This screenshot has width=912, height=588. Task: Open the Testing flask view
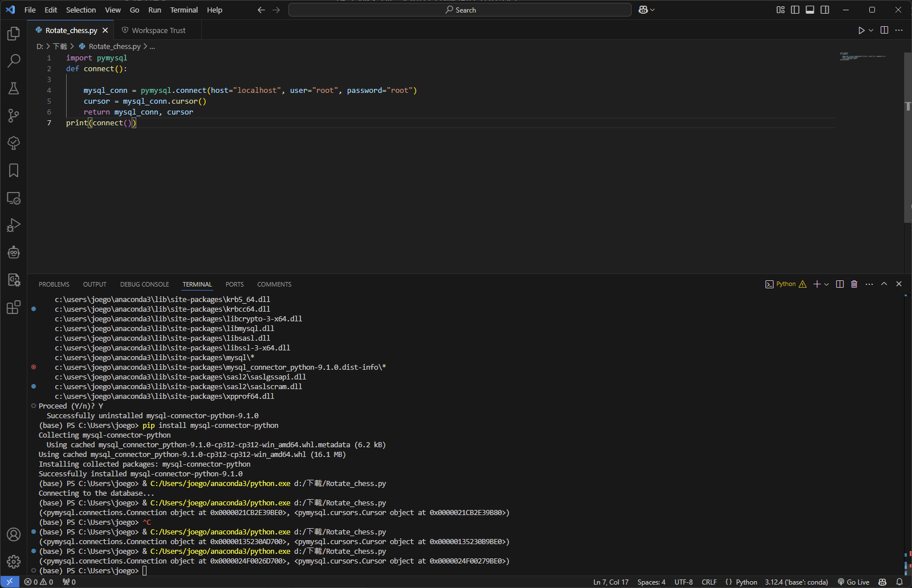(14, 88)
